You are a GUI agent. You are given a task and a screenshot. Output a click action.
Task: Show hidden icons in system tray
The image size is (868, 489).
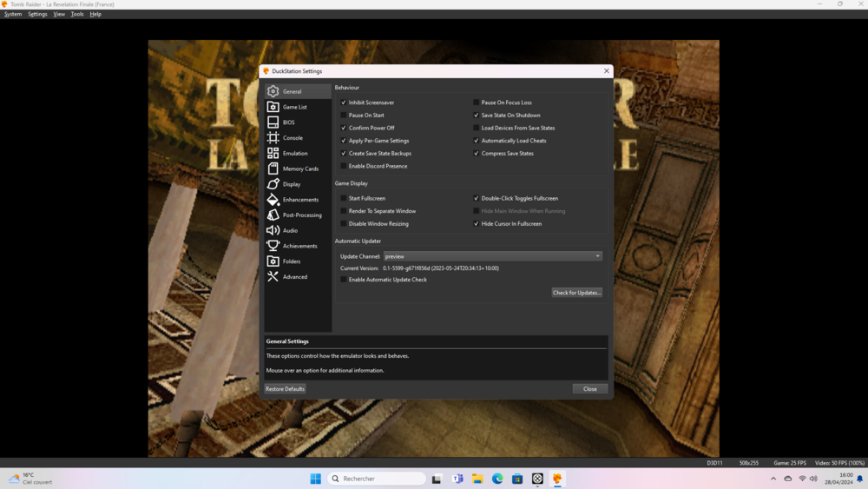(x=773, y=479)
